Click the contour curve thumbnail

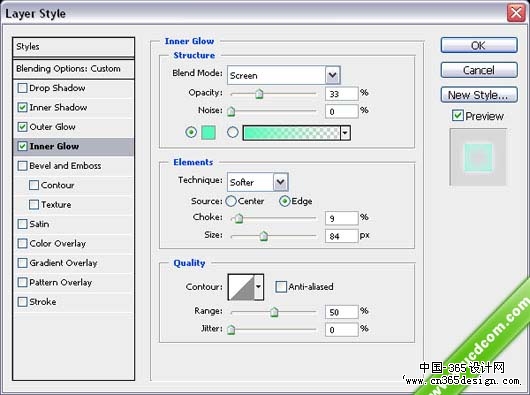(x=241, y=287)
